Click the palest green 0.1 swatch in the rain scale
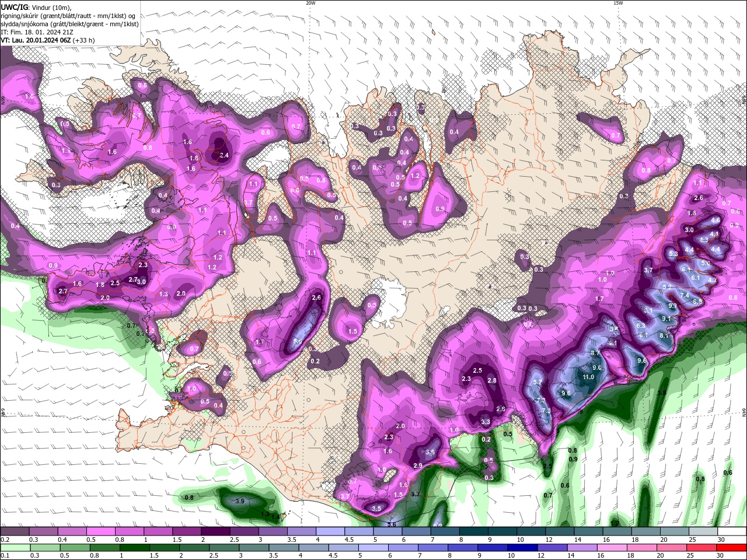The width and height of the screenshot is (747, 560). [15, 548]
